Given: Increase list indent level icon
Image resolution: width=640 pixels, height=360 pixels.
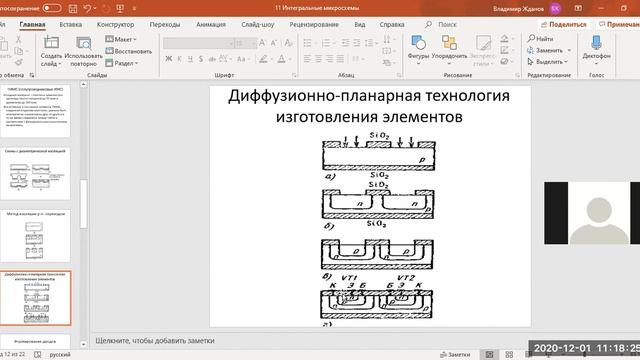Looking at the screenshot, I should click(356, 43).
